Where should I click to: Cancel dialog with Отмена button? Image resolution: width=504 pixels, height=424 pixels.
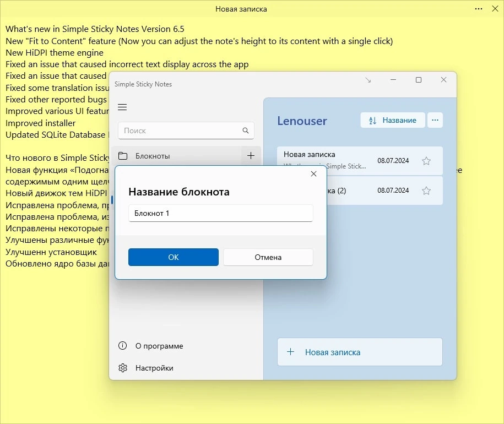268,257
